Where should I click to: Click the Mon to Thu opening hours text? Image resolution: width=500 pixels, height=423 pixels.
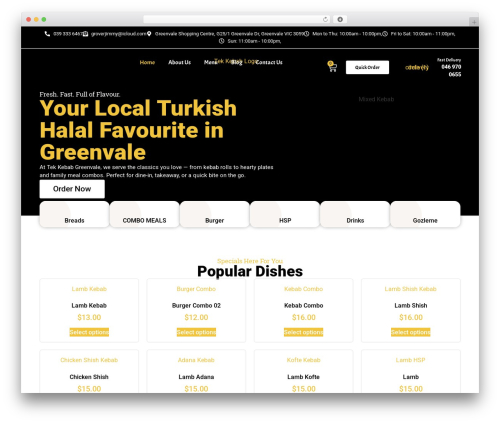tap(347, 34)
